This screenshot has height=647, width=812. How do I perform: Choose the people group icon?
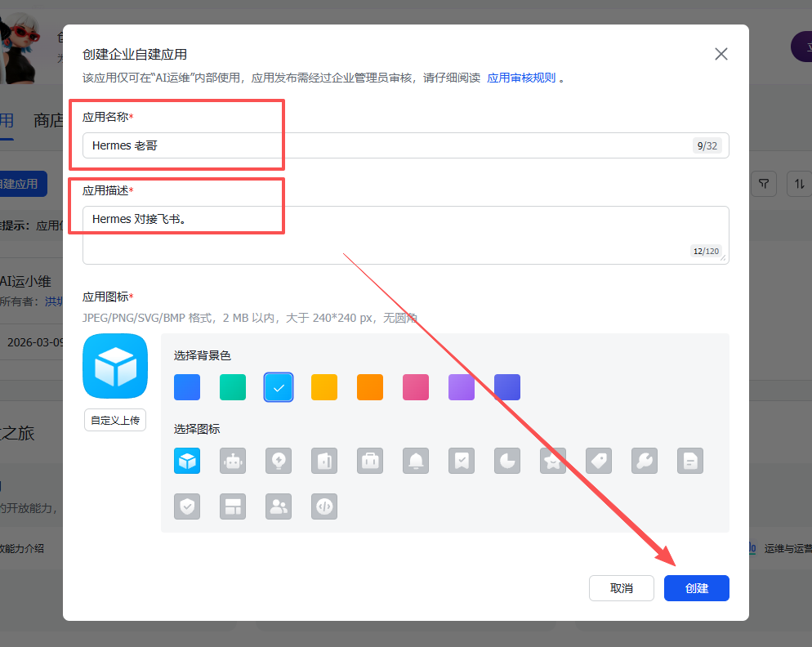pos(279,506)
